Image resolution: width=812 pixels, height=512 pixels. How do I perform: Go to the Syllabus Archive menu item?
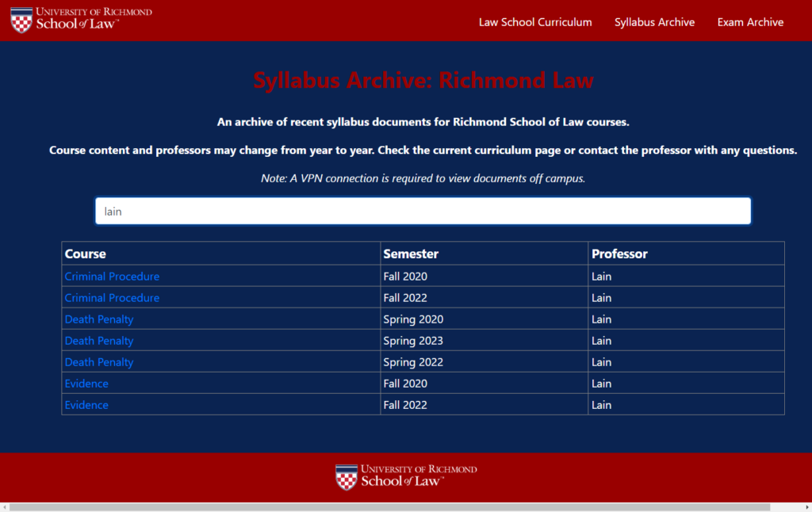(x=654, y=22)
